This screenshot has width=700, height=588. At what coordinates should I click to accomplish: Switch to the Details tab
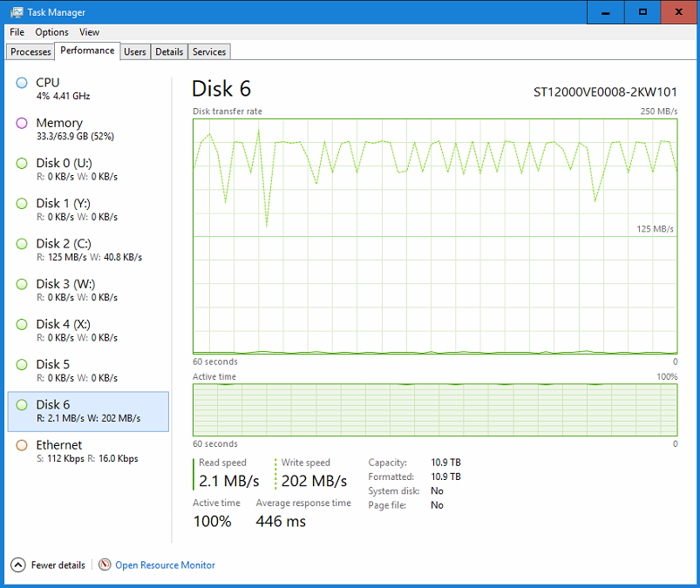(x=169, y=51)
